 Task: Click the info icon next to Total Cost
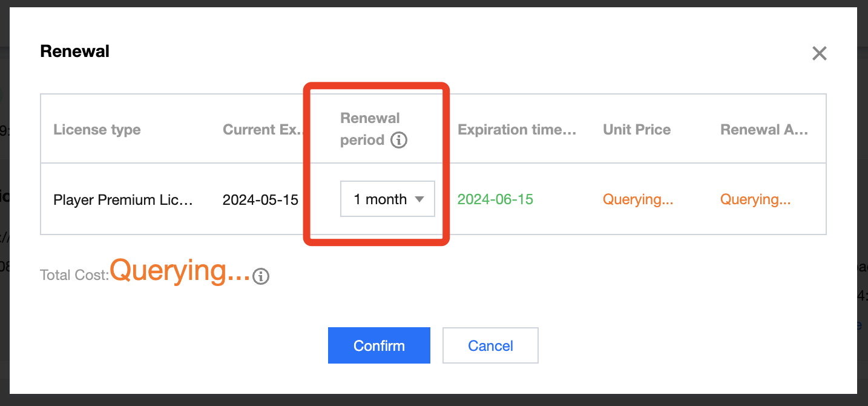(261, 276)
